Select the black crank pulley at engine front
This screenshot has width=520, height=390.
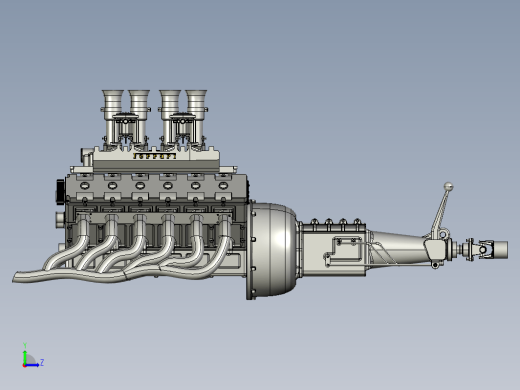point(60,192)
